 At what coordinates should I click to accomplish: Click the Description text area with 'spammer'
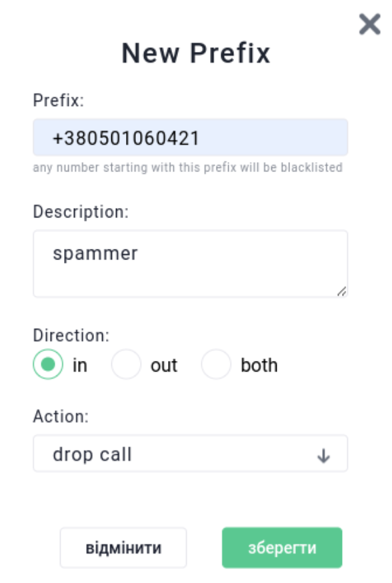pos(190,263)
